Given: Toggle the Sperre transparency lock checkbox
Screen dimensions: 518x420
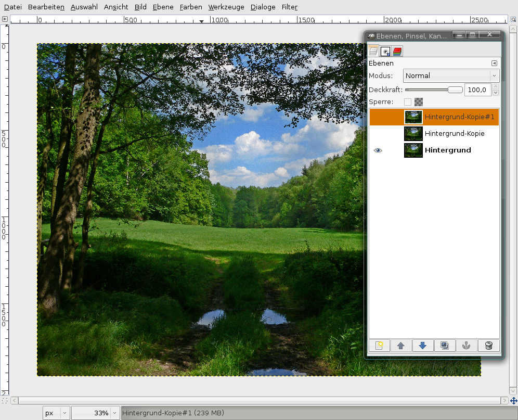Looking at the screenshot, I should (x=408, y=102).
